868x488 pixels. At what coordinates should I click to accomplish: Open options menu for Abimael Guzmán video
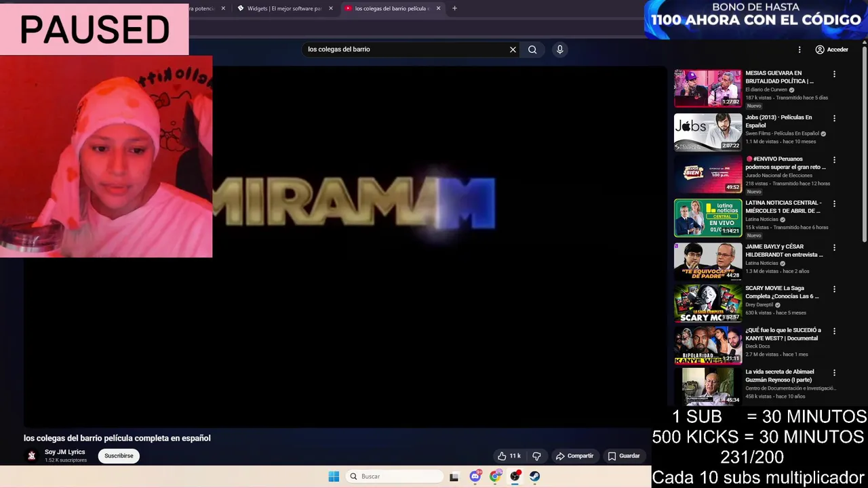tap(834, 373)
